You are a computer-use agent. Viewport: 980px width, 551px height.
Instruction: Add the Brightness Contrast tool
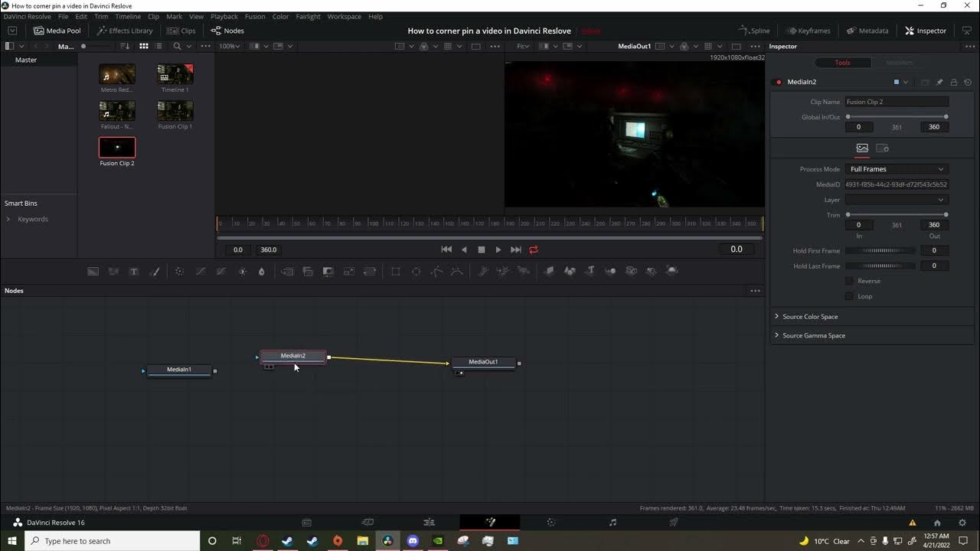click(x=243, y=271)
